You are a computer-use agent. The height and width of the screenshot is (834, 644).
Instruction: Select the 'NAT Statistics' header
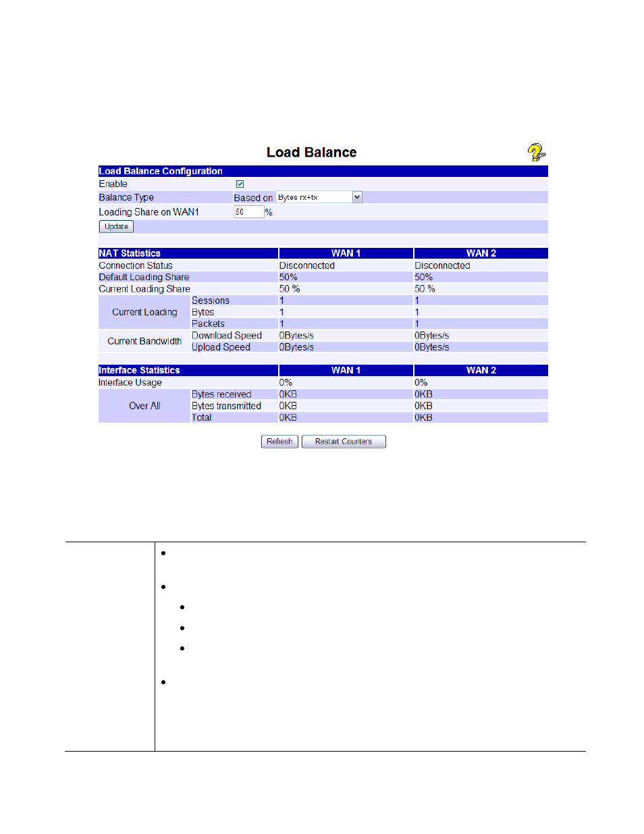(x=130, y=253)
